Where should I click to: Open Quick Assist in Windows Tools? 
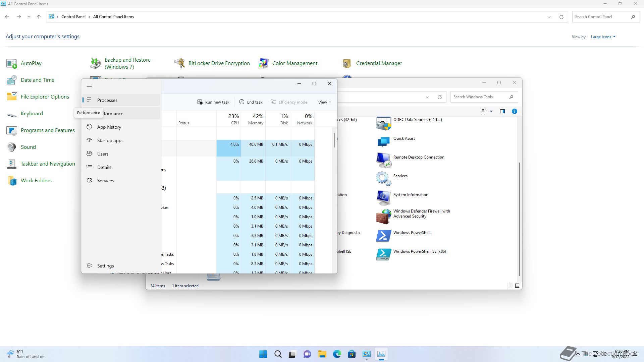(395, 142)
